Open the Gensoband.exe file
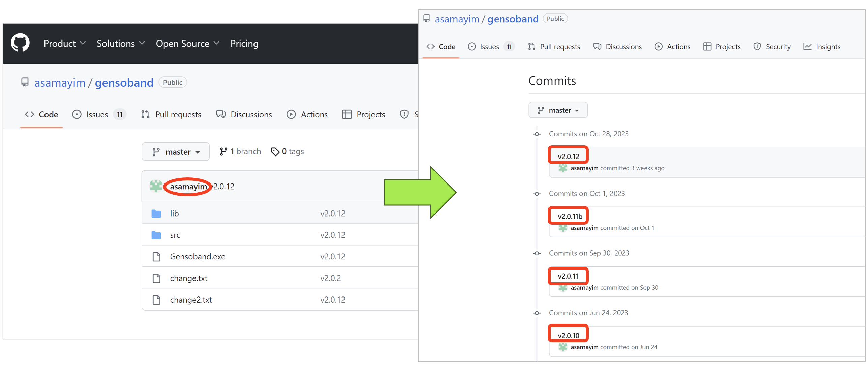This screenshot has height=368, width=868. (198, 256)
